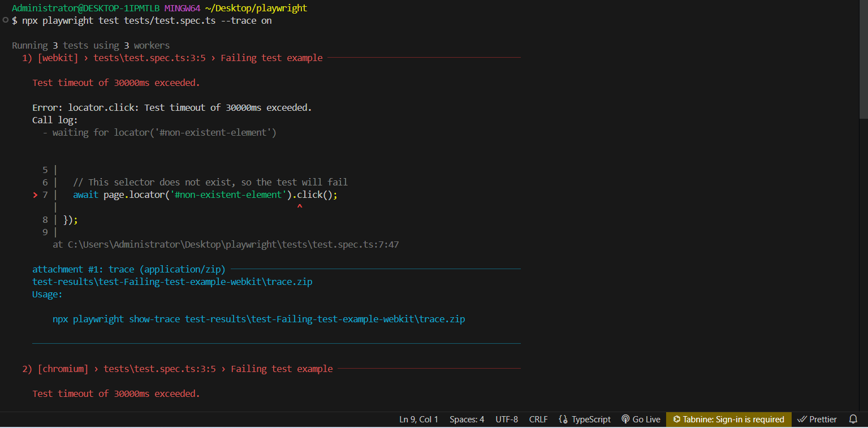
Task: Click "attachment #1: trace (application/zip)" text
Action: tap(129, 269)
